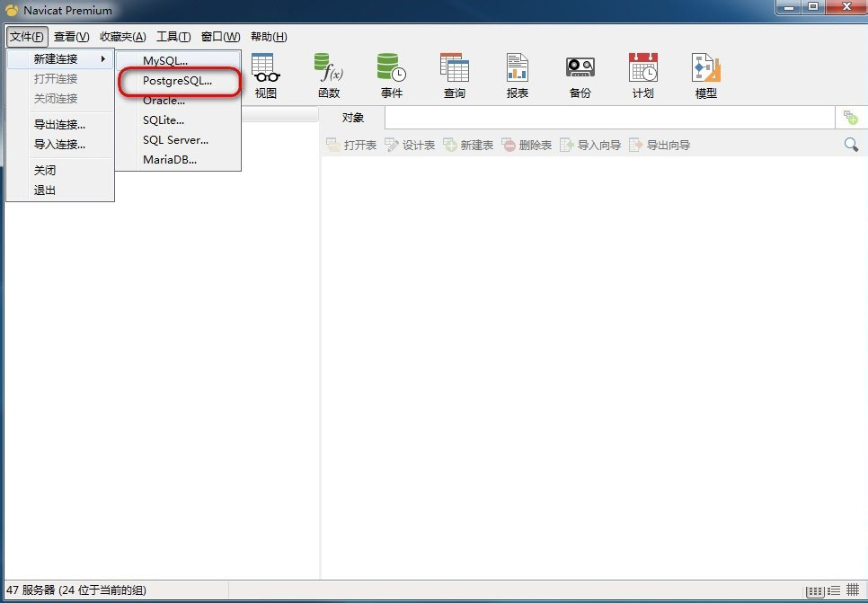This screenshot has height=603, width=868.
Task: Click the magnifier search icon in object pane
Action: pyautogui.click(x=852, y=145)
